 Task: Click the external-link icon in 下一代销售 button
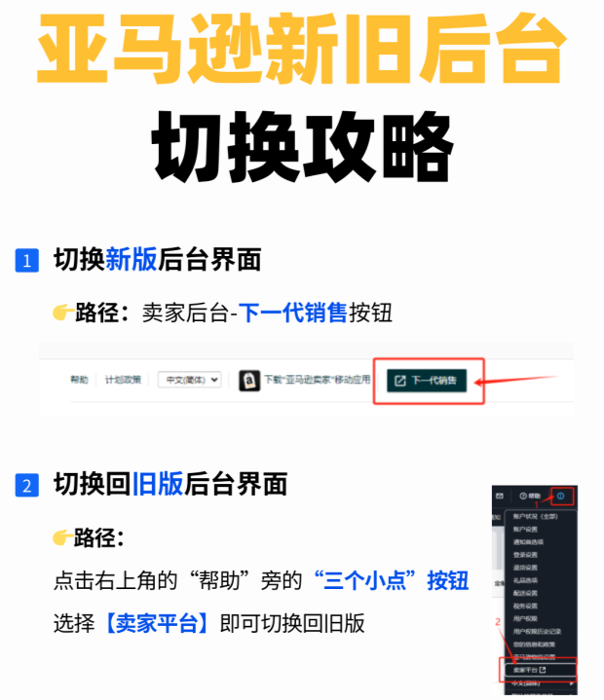[x=399, y=381]
